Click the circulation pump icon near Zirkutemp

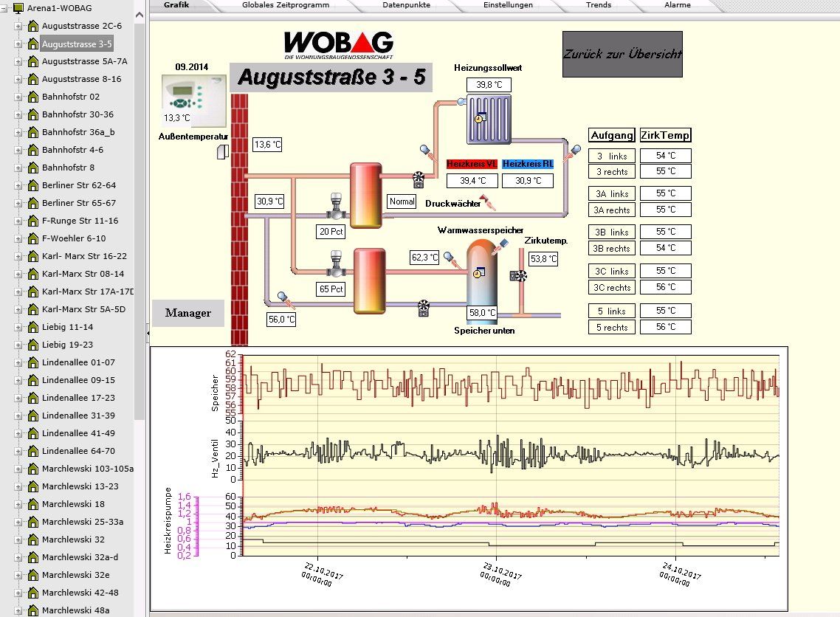pyautogui.click(x=518, y=276)
